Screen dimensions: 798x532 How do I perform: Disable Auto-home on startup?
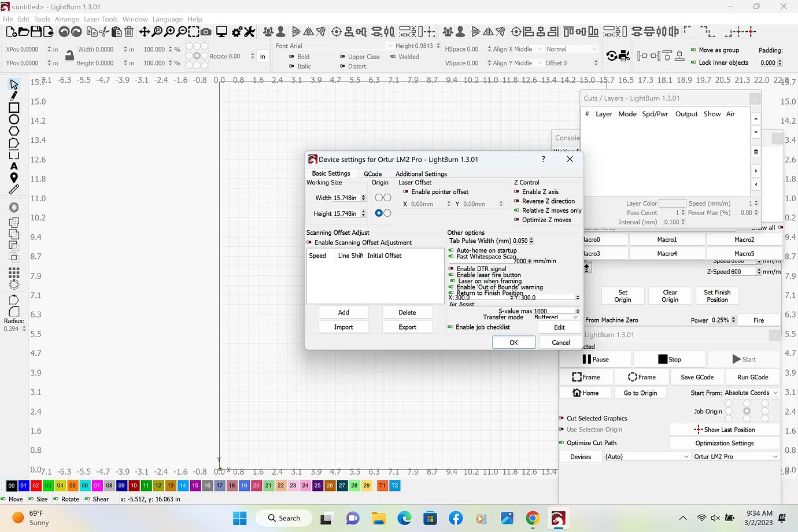point(451,250)
